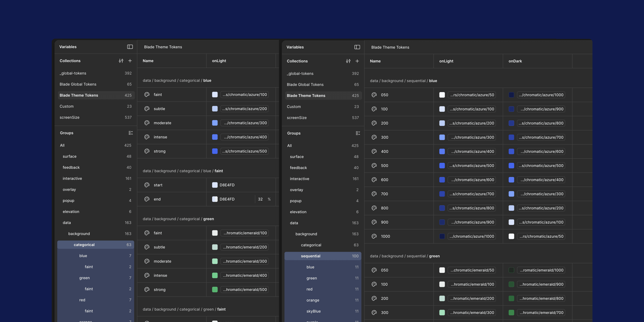644x322 pixels.
Task: Open skyBlue subgroup under sequential
Action: 314,311
